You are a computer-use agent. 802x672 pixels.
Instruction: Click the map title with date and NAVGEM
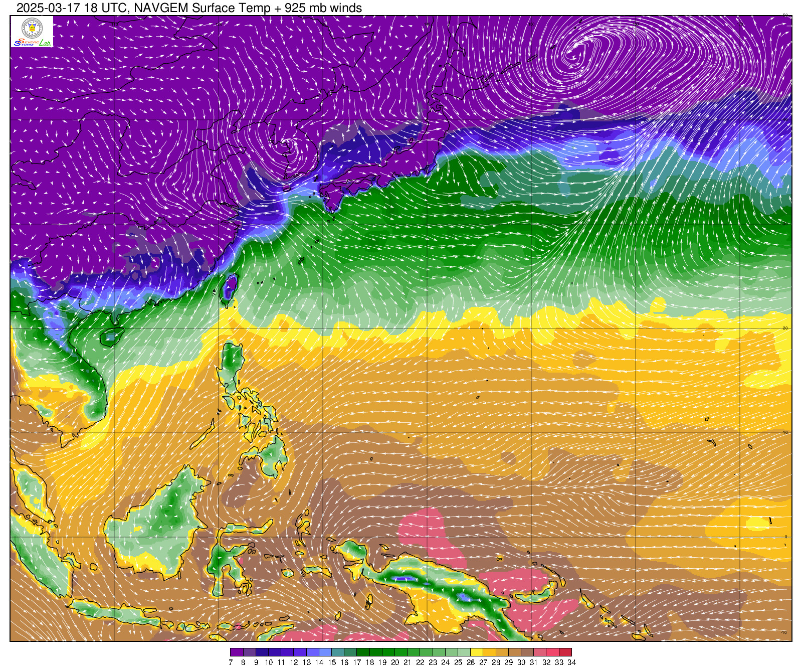189,8
